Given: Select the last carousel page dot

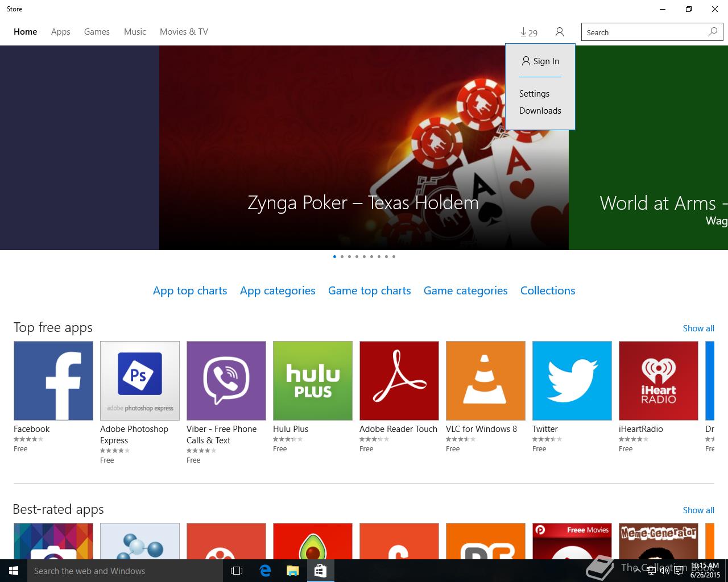Looking at the screenshot, I should pyautogui.click(x=394, y=256).
